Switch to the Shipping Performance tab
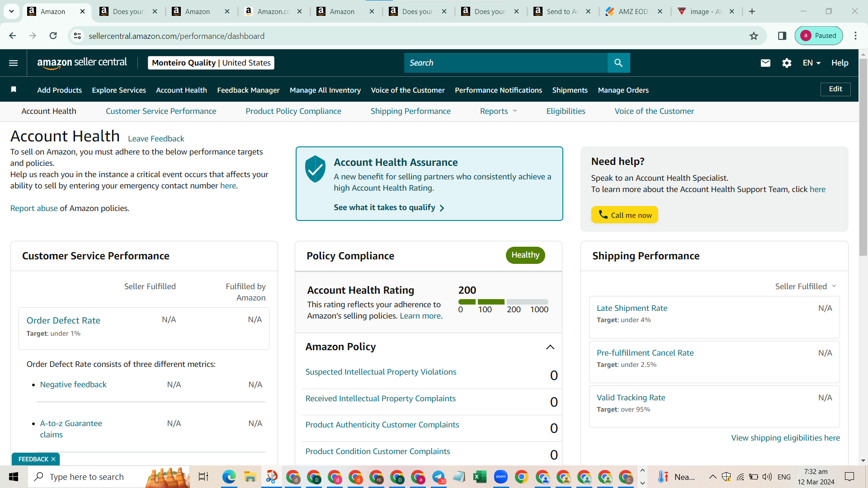The image size is (868, 488). pos(410,111)
